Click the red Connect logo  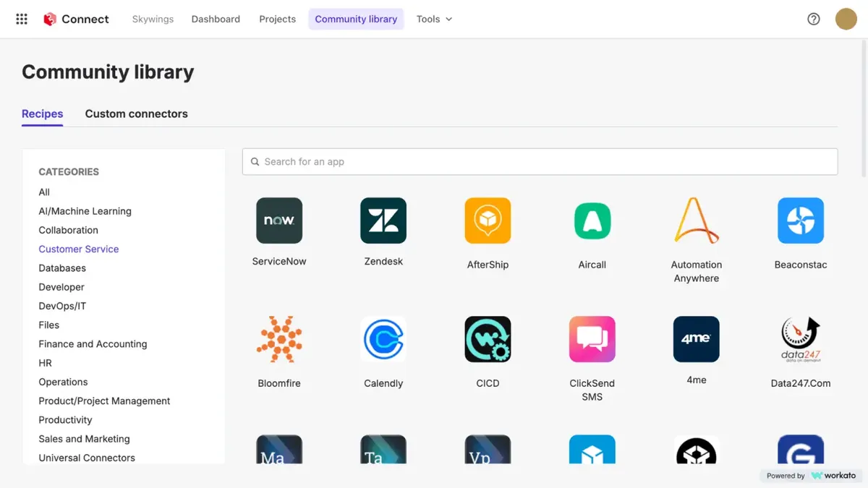[50, 20]
